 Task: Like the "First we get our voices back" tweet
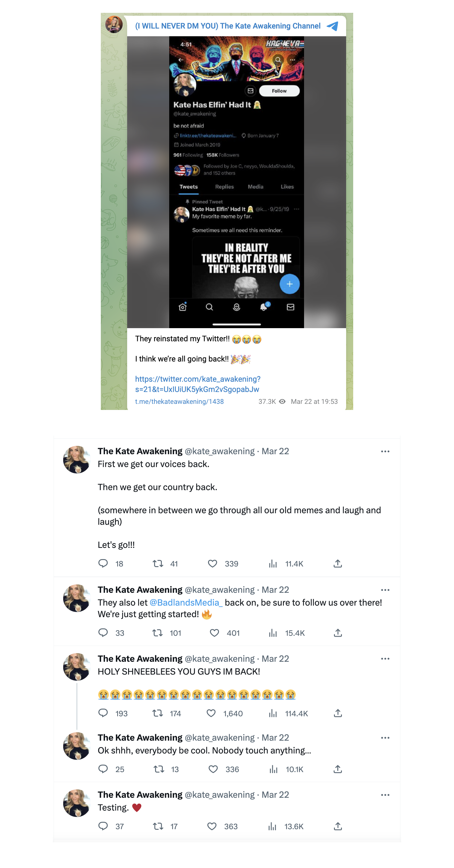(213, 564)
